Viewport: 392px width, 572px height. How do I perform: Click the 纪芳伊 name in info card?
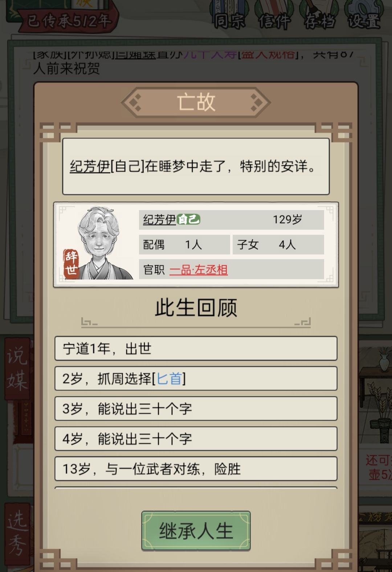159,219
